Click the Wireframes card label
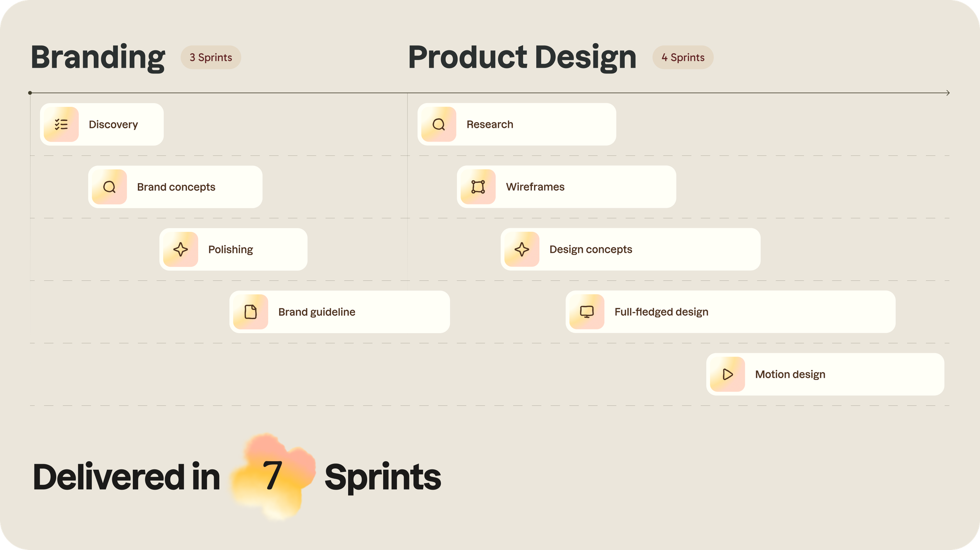980x550 pixels. [x=535, y=187]
